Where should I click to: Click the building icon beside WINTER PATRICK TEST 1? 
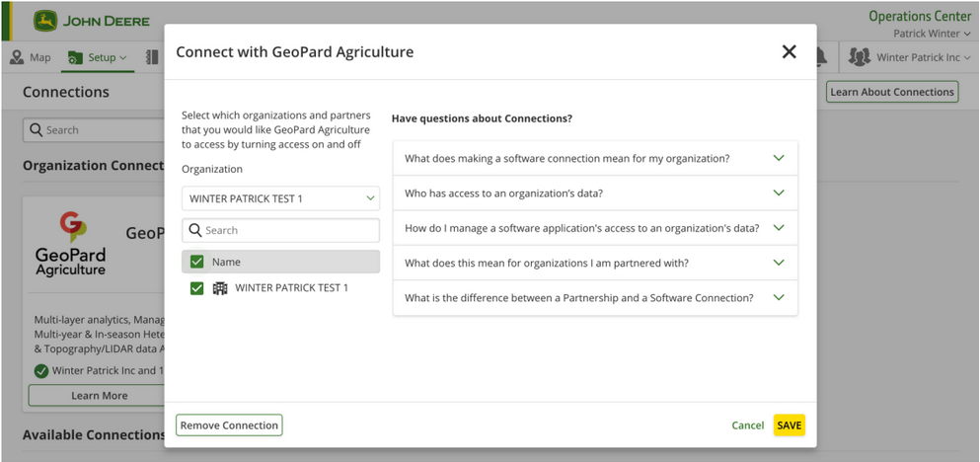click(220, 288)
